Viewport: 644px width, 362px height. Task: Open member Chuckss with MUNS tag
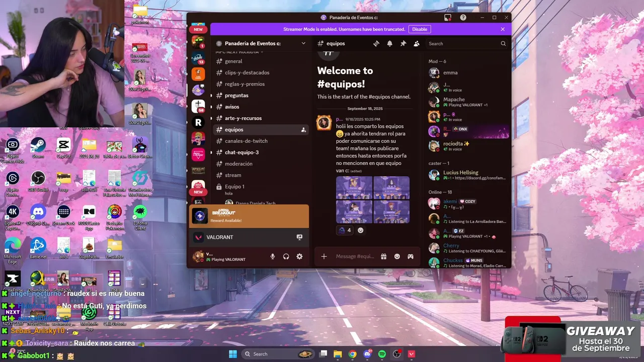pos(467,262)
